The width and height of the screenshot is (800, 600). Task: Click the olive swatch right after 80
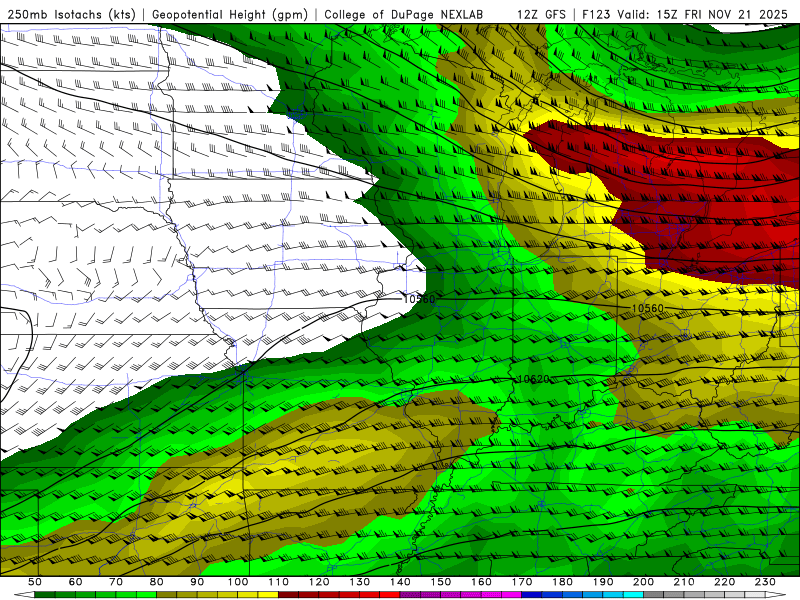[x=167, y=595]
